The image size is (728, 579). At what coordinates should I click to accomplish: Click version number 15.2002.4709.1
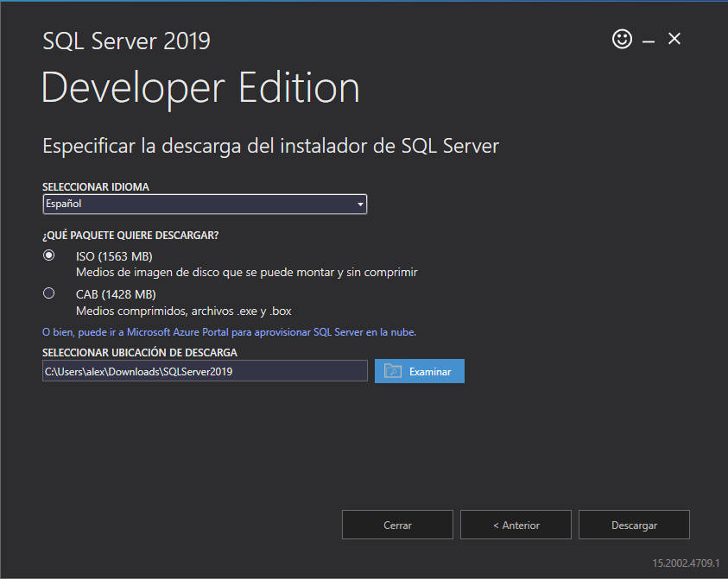(x=686, y=563)
